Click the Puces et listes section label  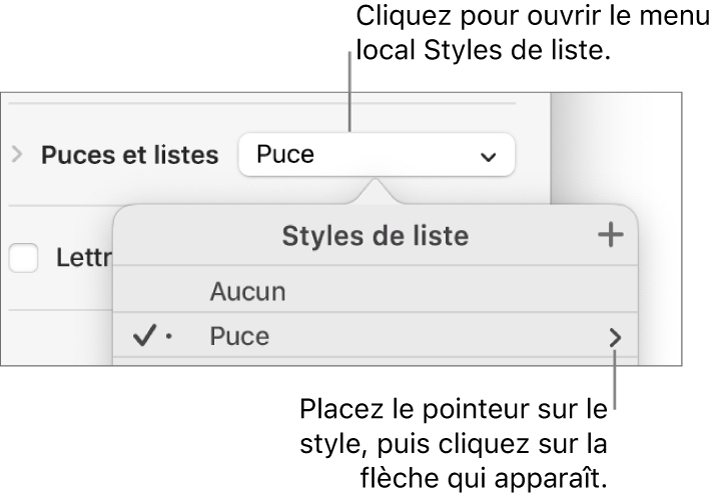tap(128, 156)
